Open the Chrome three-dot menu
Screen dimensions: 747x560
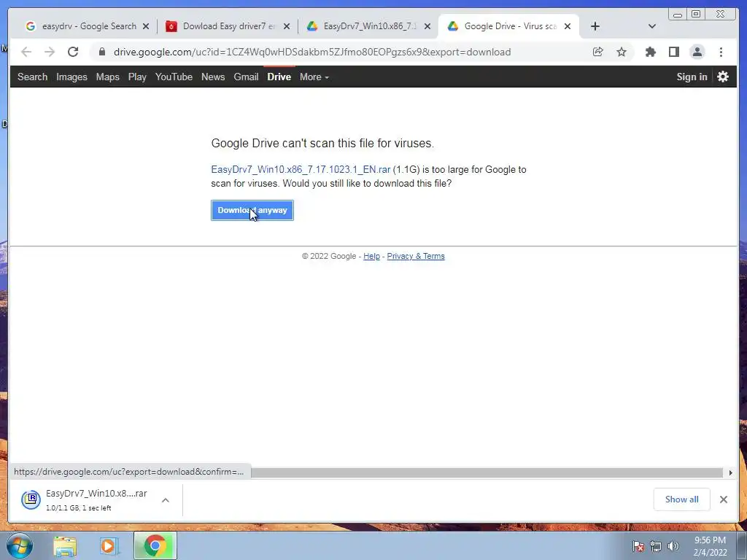tap(721, 52)
